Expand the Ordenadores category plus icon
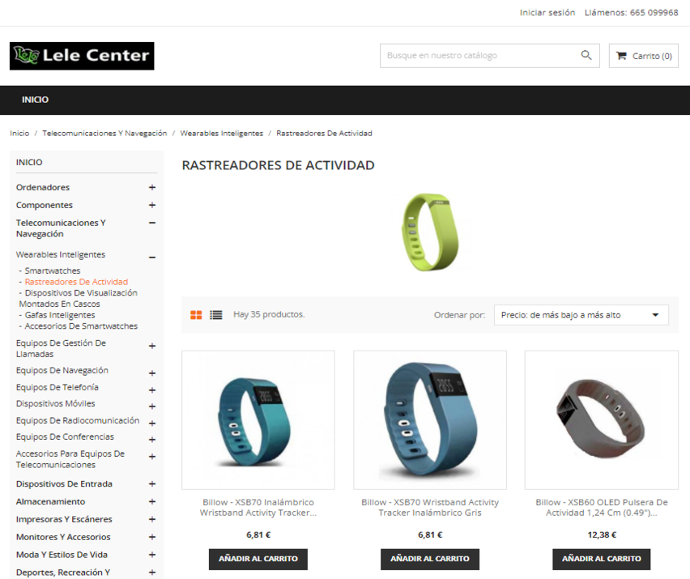The height and width of the screenshot is (579, 690). tap(152, 187)
